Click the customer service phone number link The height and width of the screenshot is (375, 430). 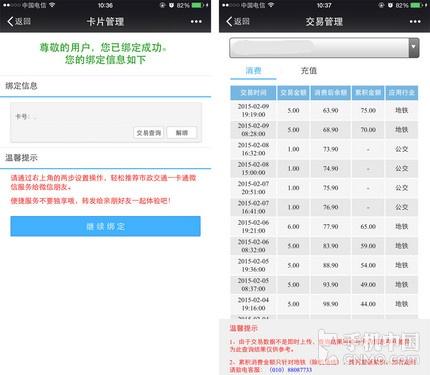click(291, 370)
